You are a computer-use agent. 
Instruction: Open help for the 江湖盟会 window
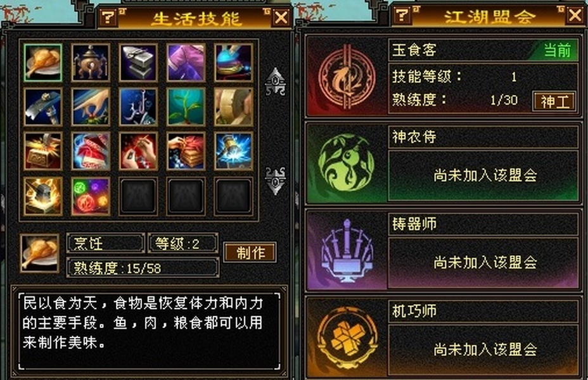click(x=403, y=16)
